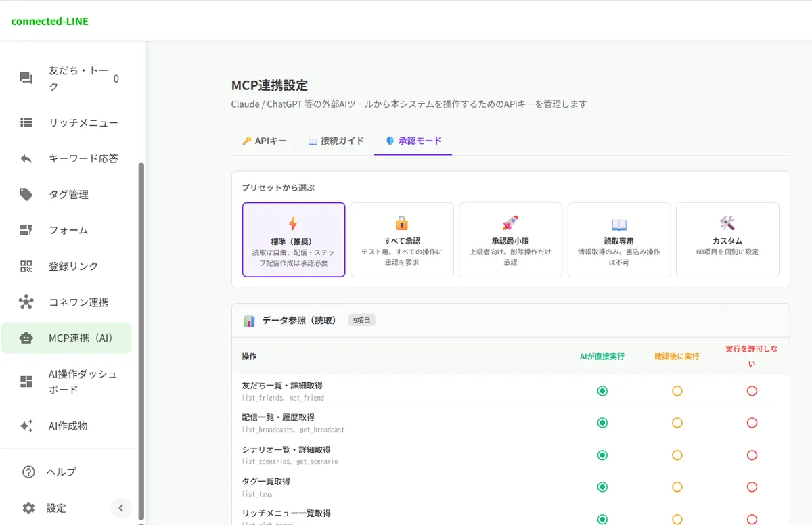
Task: Click the MCP連携 robot icon
Action: click(26, 338)
